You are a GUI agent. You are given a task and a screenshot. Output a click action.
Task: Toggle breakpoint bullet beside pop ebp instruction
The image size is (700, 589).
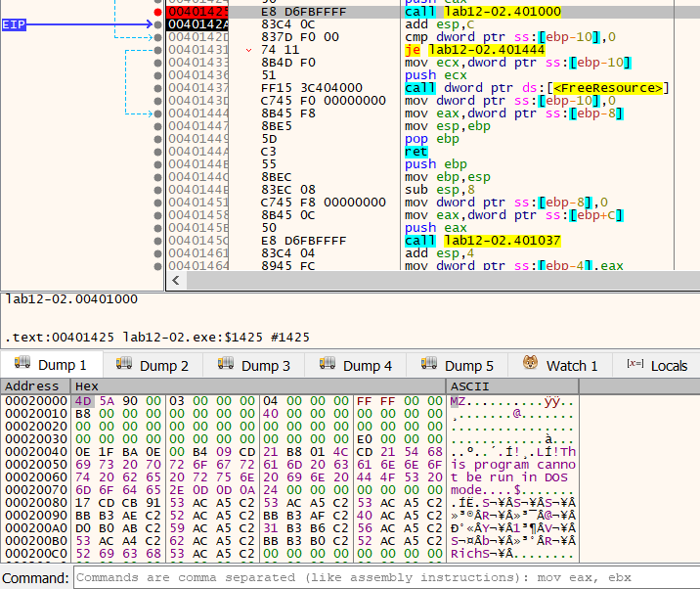(159, 138)
